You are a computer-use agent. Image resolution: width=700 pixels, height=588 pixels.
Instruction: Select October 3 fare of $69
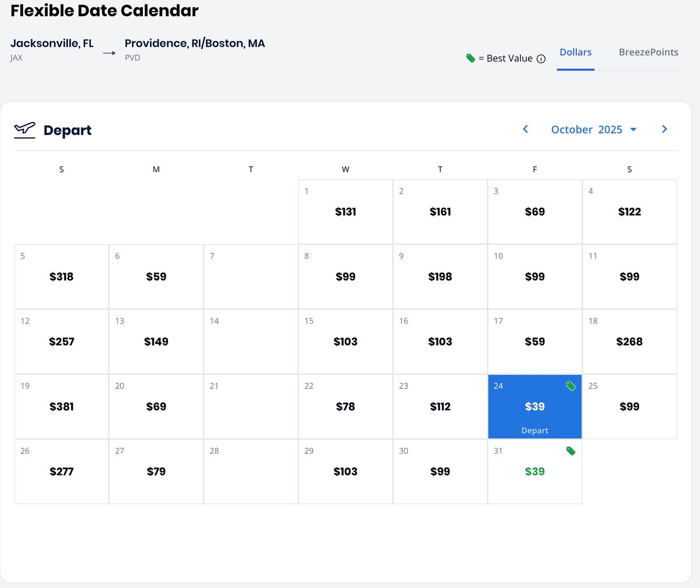(x=534, y=212)
